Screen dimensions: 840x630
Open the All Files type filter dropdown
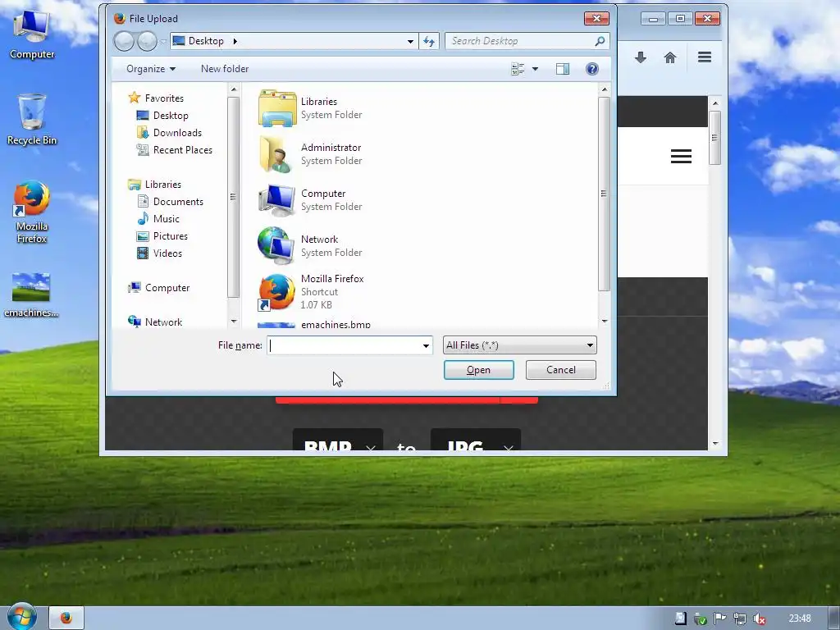point(519,345)
